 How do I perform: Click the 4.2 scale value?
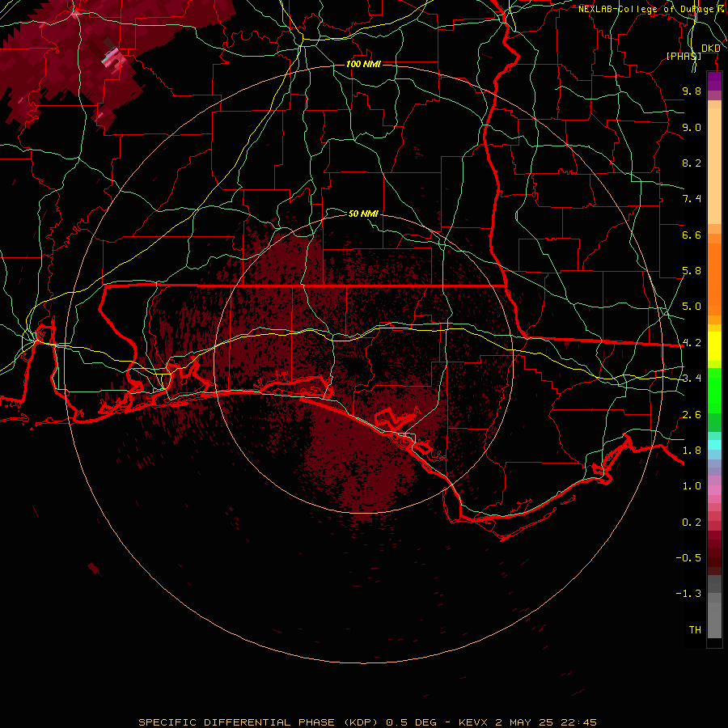point(692,343)
